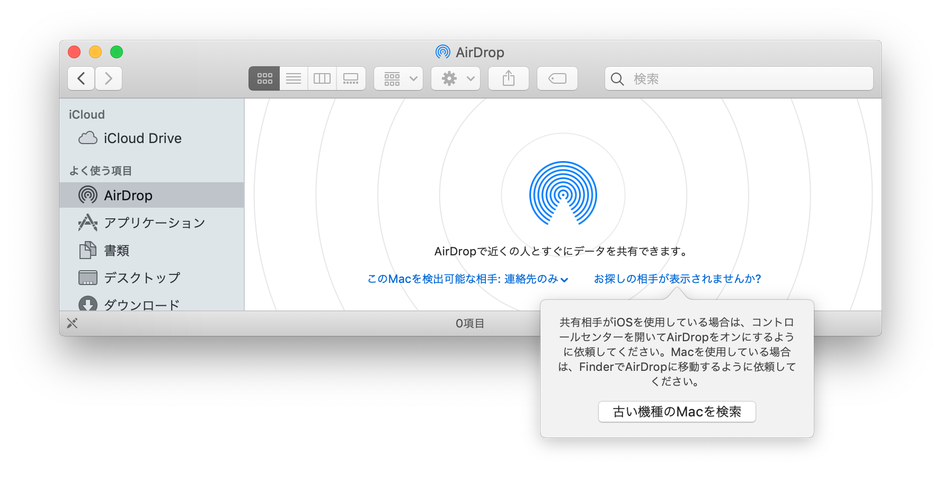Open iCloud Drive in the sidebar
Viewport: 941px width, 480px height.
point(151,139)
